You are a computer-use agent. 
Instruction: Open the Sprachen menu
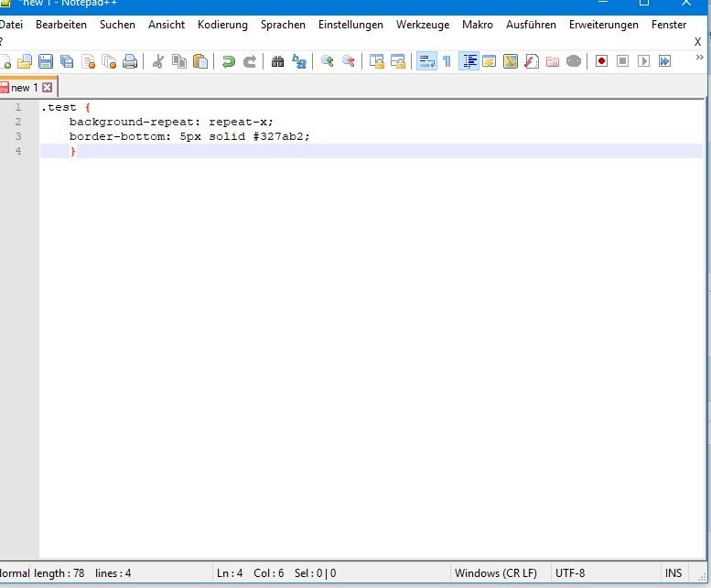(283, 25)
